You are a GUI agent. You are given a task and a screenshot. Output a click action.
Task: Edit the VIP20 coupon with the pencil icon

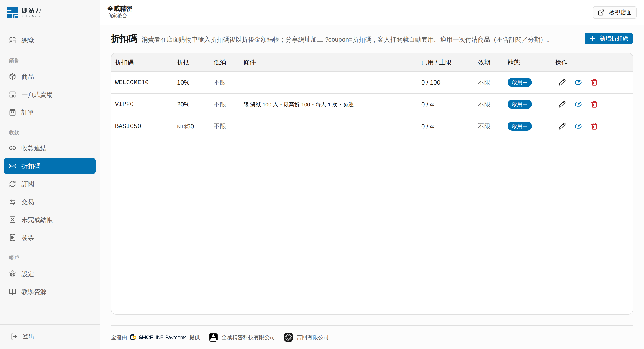tap(562, 104)
